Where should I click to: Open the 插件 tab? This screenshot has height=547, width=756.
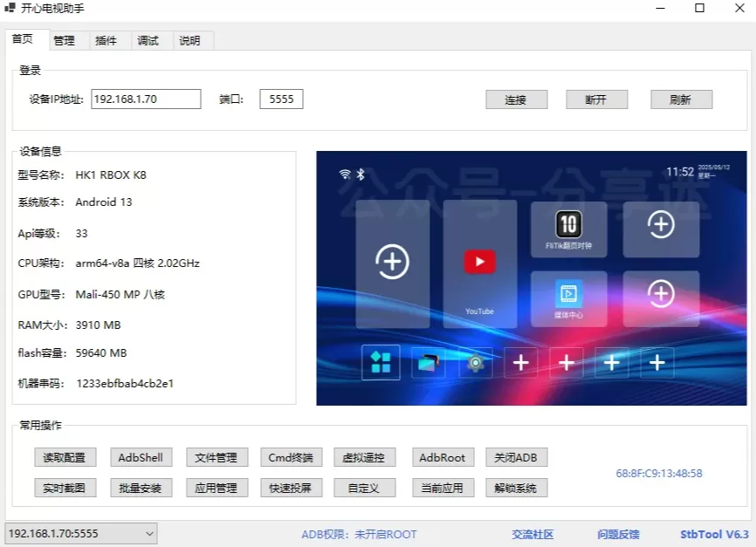(106, 41)
